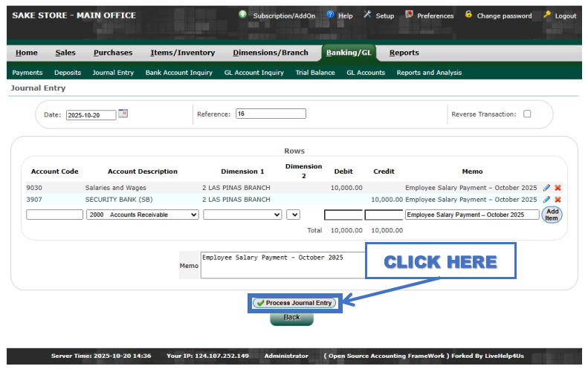Edit the SECURITY BANK (SB) row
Screen dimensions: 588x369
tap(547, 200)
